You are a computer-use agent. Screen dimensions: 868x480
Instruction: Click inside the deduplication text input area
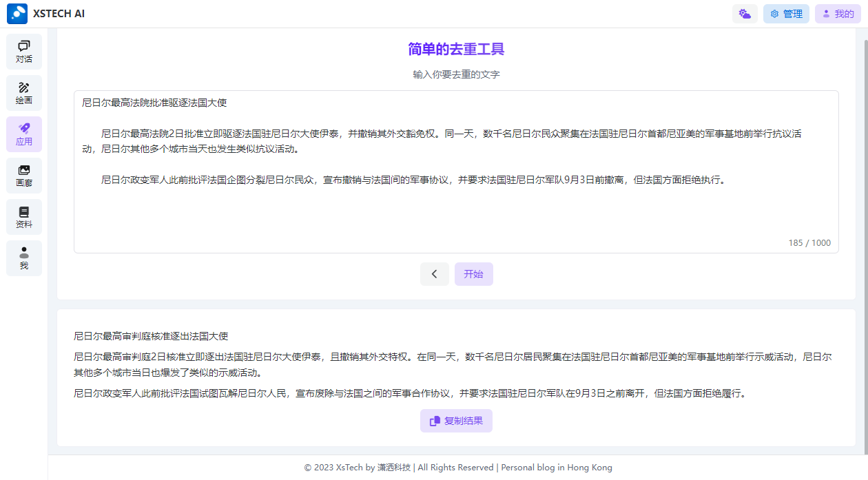click(455, 213)
